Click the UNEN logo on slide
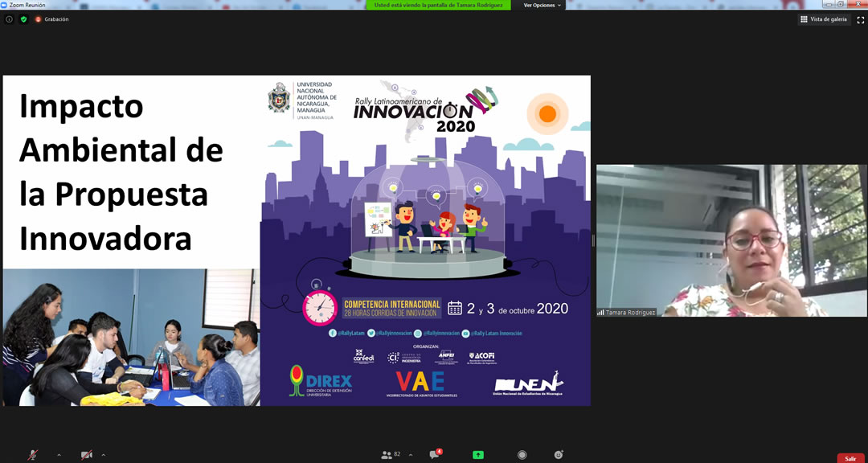The height and width of the screenshot is (463, 868). pos(528,383)
